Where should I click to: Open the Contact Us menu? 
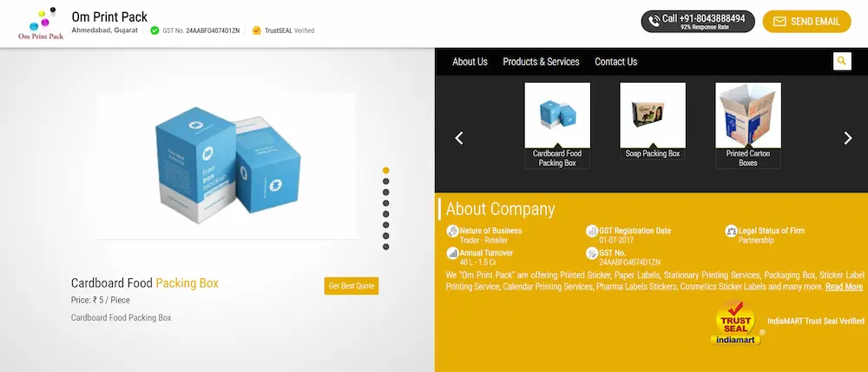615,62
